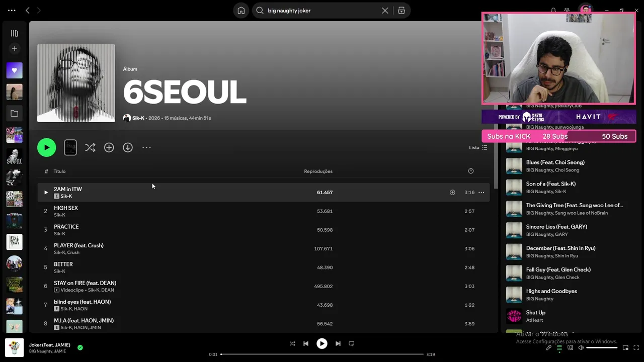Open the Sik-K artist link in album header

click(138, 118)
